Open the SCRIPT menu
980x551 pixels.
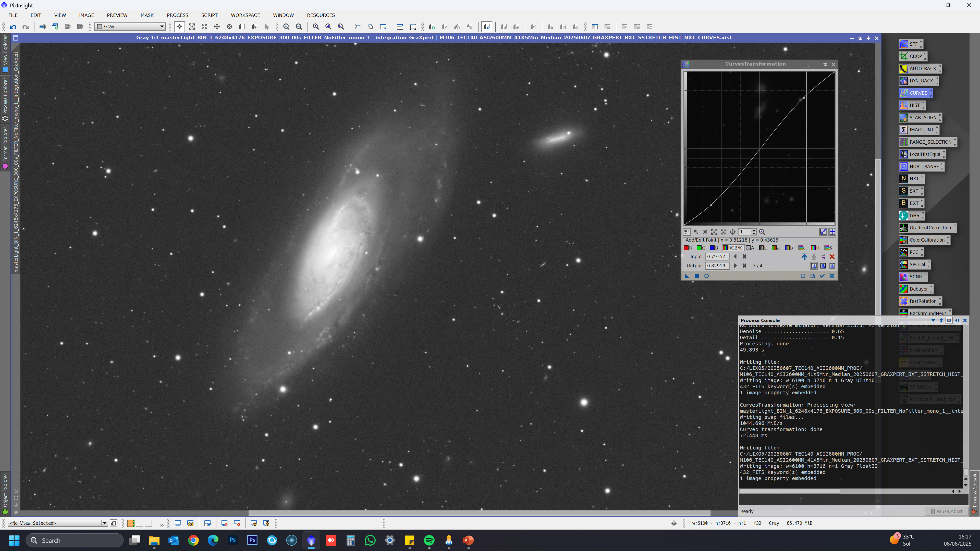[x=209, y=15]
